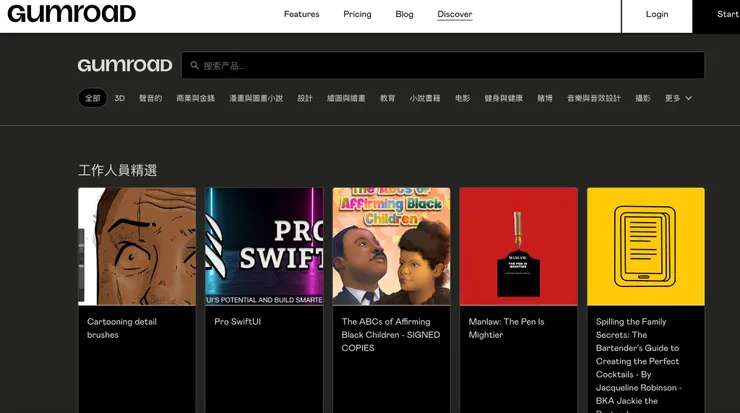Viewport: 740px width, 413px height.
Task: Click the Gumroad logo beside the search bar
Action: click(x=125, y=65)
